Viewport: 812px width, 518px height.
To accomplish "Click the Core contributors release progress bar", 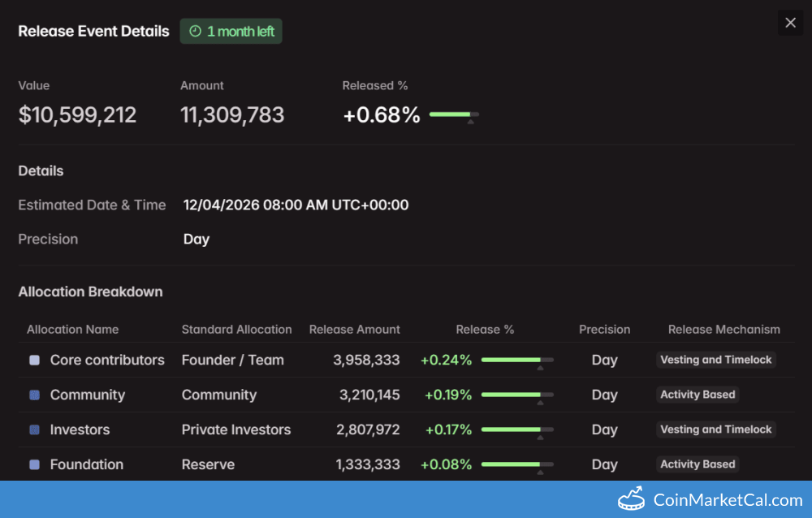I will pyautogui.click(x=517, y=360).
